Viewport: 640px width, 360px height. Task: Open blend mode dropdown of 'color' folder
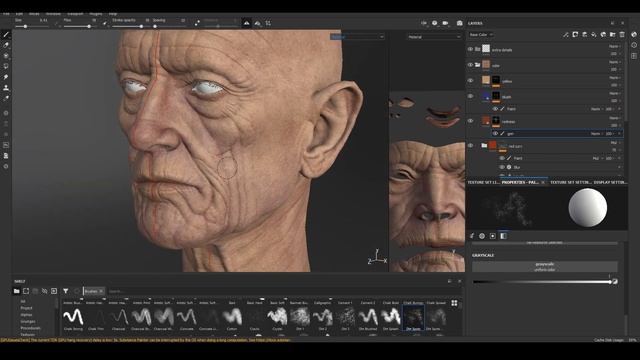click(614, 62)
